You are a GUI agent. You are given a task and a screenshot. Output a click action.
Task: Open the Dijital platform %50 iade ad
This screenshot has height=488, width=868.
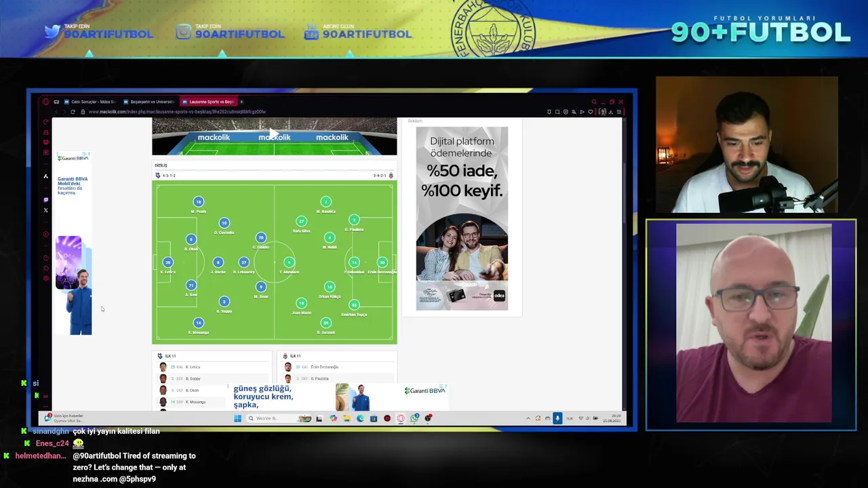(x=462, y=218)
